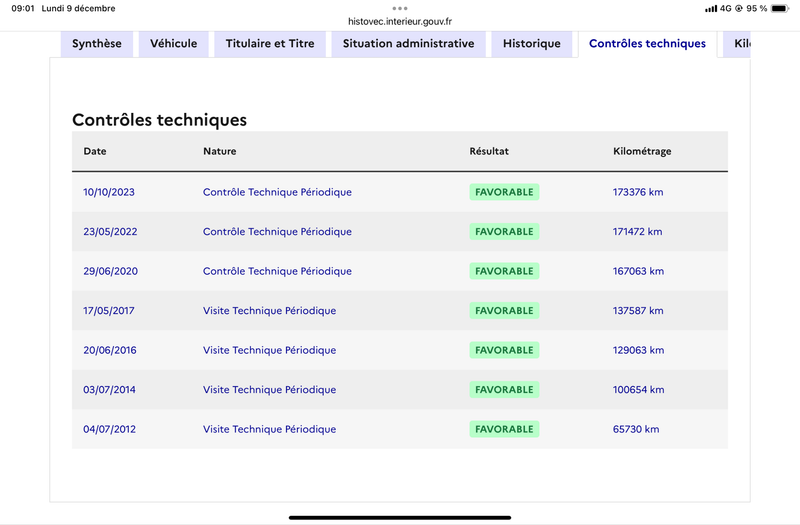Click the 65730 km mileage value
The width and height of the screenshot is (800, 525).
pyautogui.click(x=636, y=430)
